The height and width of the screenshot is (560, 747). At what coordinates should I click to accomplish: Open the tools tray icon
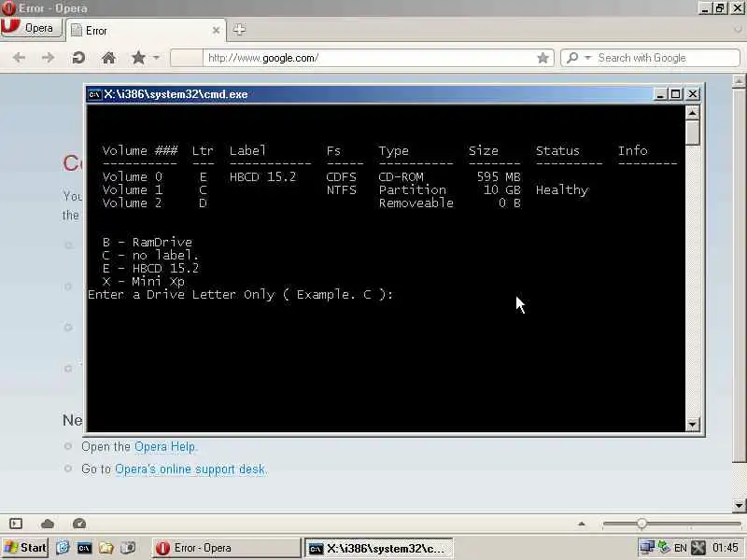[x=698, y=548]
